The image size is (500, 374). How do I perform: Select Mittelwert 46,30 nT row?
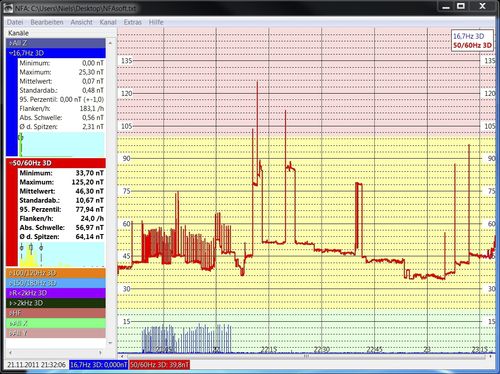[x=61, y=191]
